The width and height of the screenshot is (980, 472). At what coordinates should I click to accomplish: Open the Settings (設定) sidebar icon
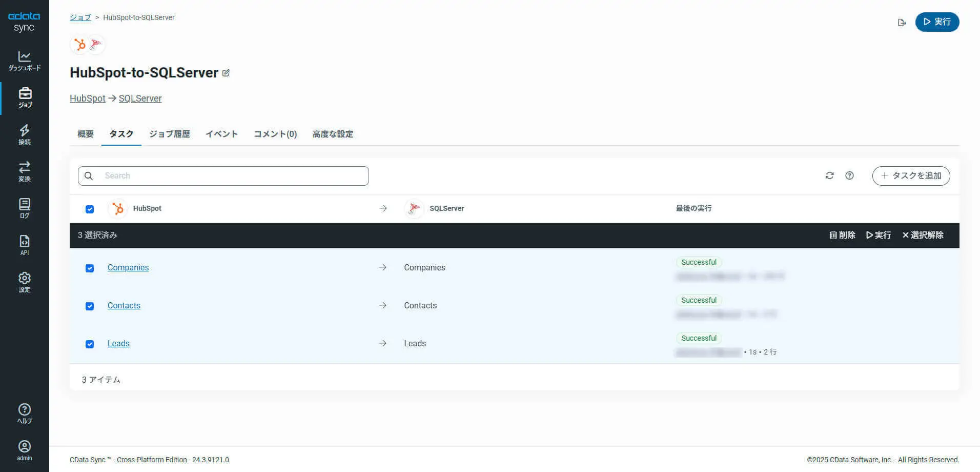pyautogui.click(x=25, y=282)
